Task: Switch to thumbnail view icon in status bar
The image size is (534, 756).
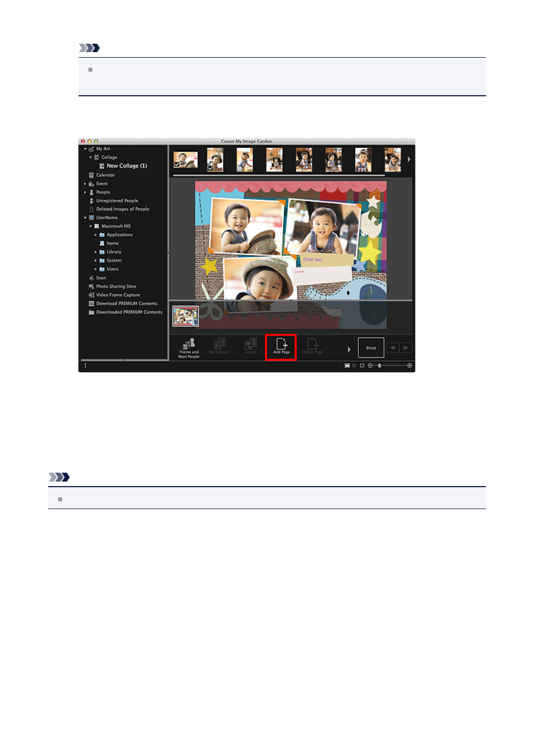Action: (x=347, y=365)
